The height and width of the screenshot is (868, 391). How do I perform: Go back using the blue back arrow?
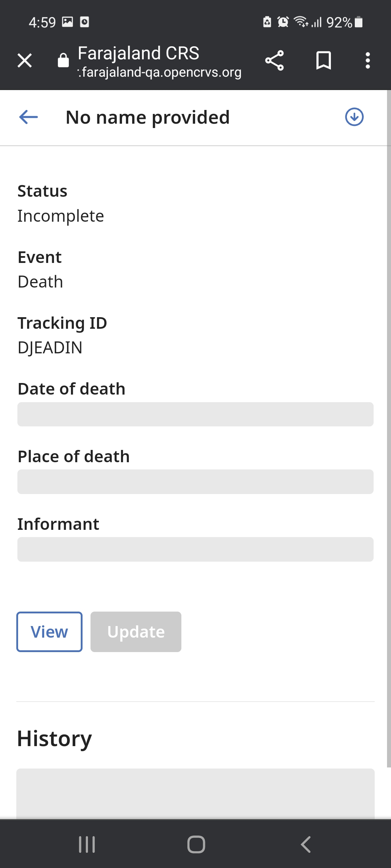28,117
